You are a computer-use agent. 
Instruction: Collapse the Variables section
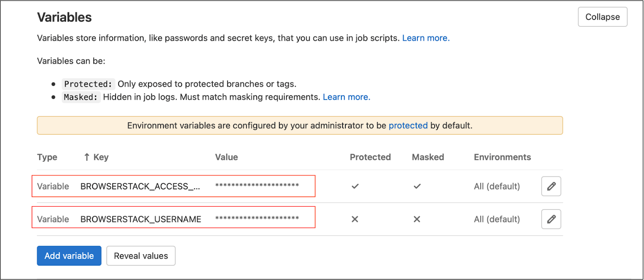pyautogui.click(x=602, y=17)
